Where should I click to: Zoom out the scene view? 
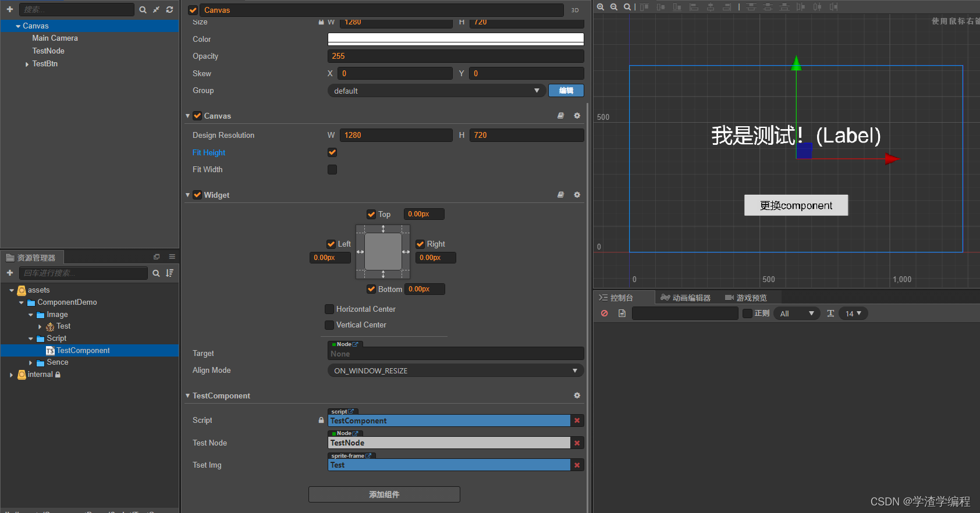614,7
